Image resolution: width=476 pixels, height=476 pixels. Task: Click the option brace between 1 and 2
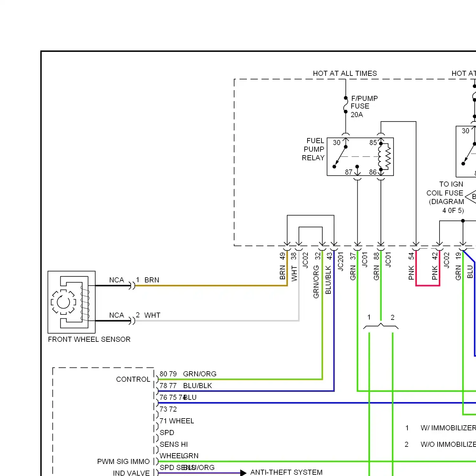381,326
